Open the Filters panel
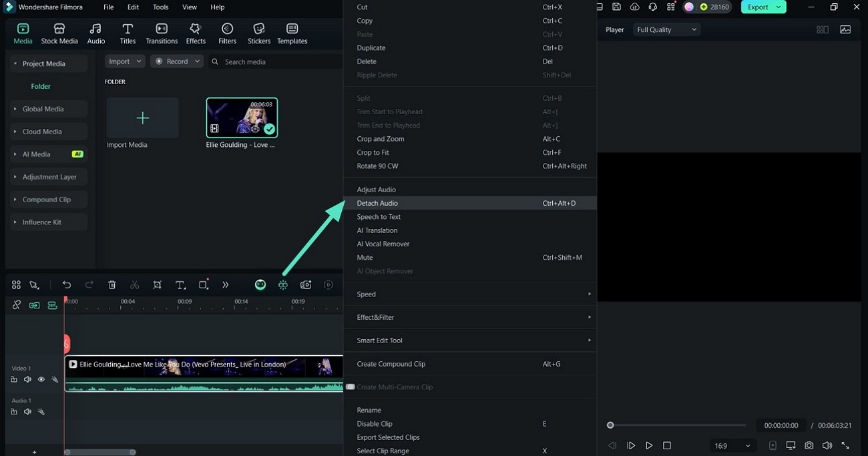Image resolution: width=868 pixels, height=456 pixels. (x=227, y=34)
